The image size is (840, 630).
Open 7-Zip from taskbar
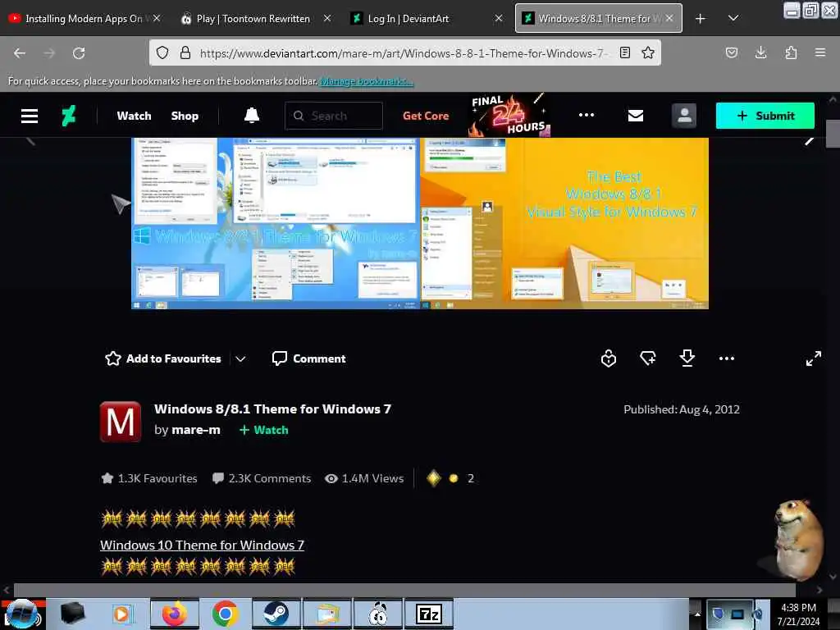pyautogui.click(x=429, y=614)
